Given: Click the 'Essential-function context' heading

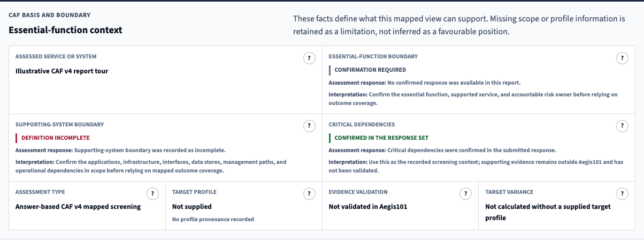Looking at the screenshot, I should [65, 30].
